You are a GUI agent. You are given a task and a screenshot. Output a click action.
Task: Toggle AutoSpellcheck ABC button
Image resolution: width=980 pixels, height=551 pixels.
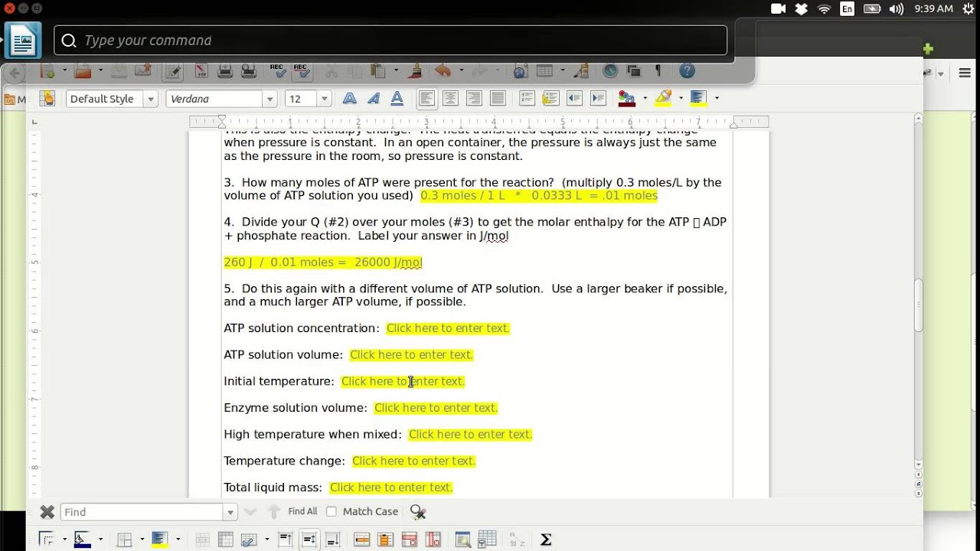pos(302,71)
